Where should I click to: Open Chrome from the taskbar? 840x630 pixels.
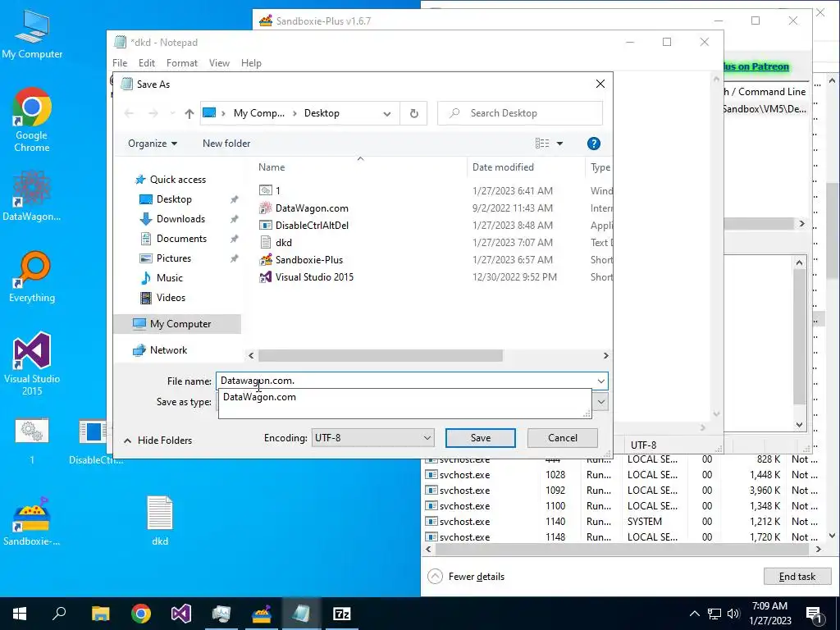click(x=140, y=614)
